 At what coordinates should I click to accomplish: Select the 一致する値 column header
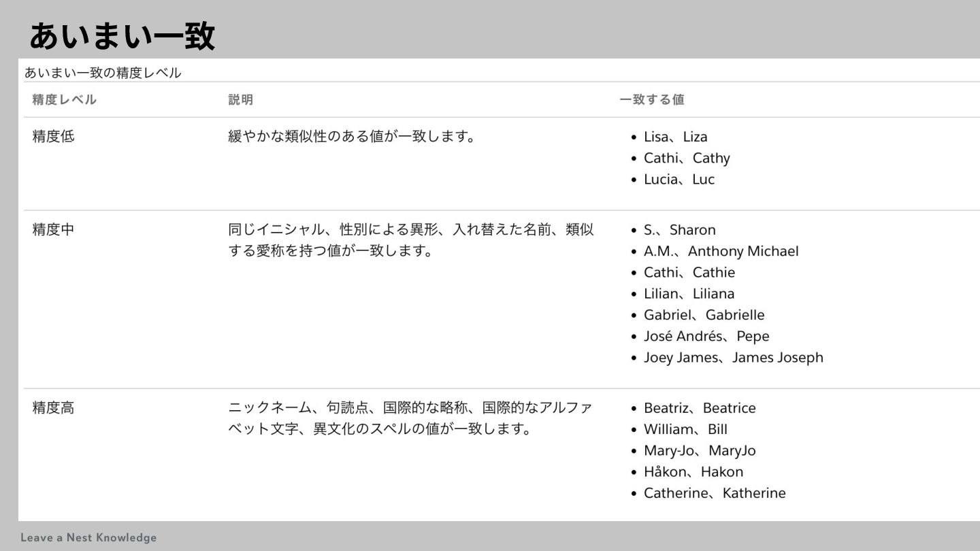coord(651,100)
